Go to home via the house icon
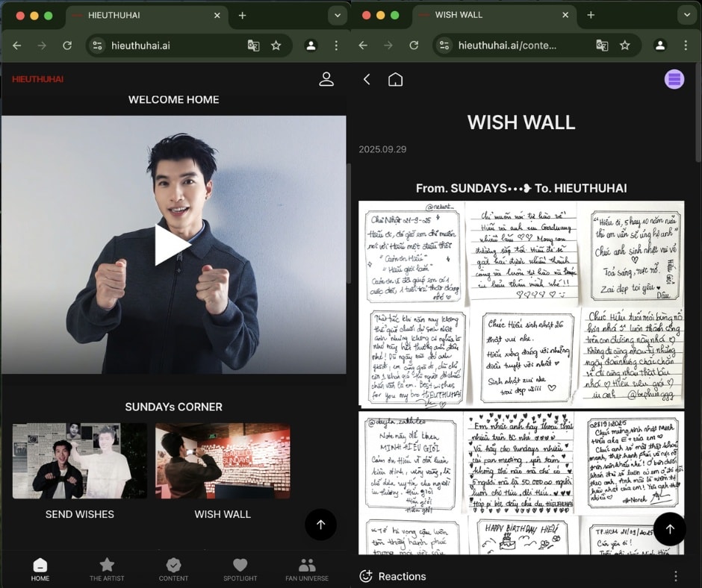 pos(395,79)
